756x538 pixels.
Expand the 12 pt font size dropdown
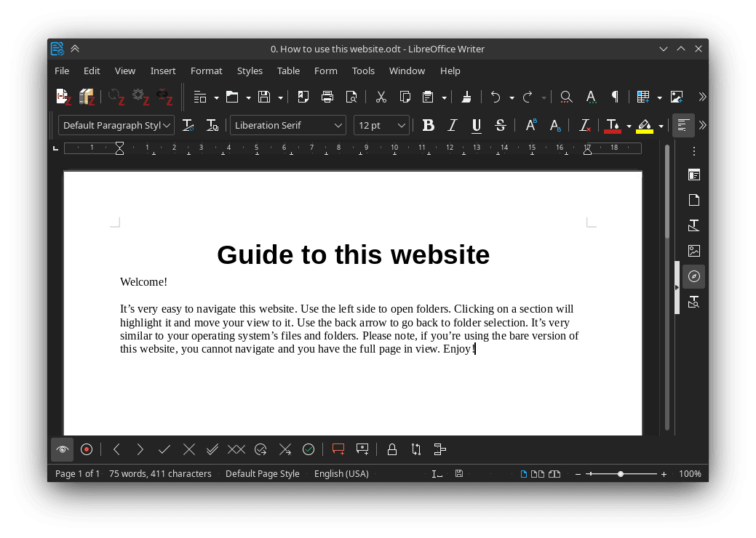pyautogui.click(x=402, y=125)
